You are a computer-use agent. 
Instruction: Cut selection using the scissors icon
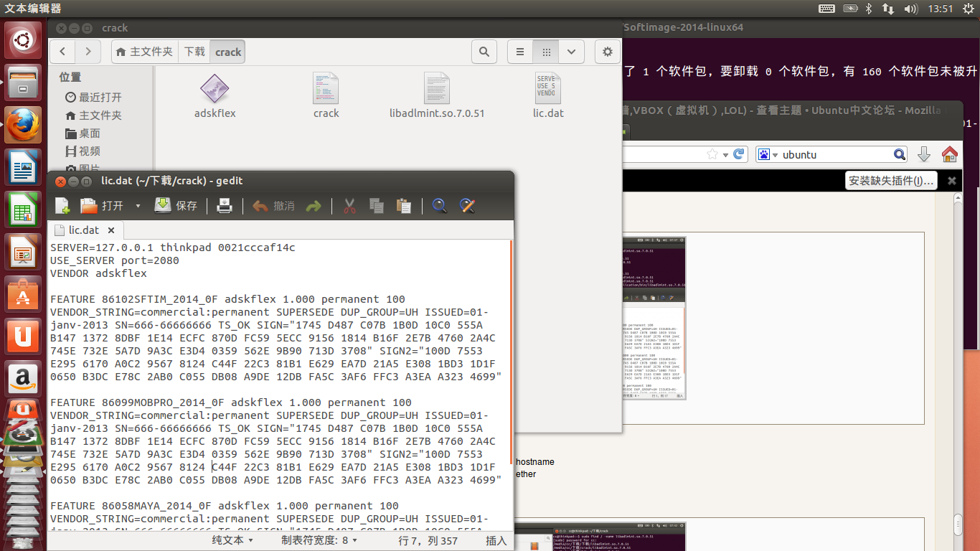click(x=349, y=206)
